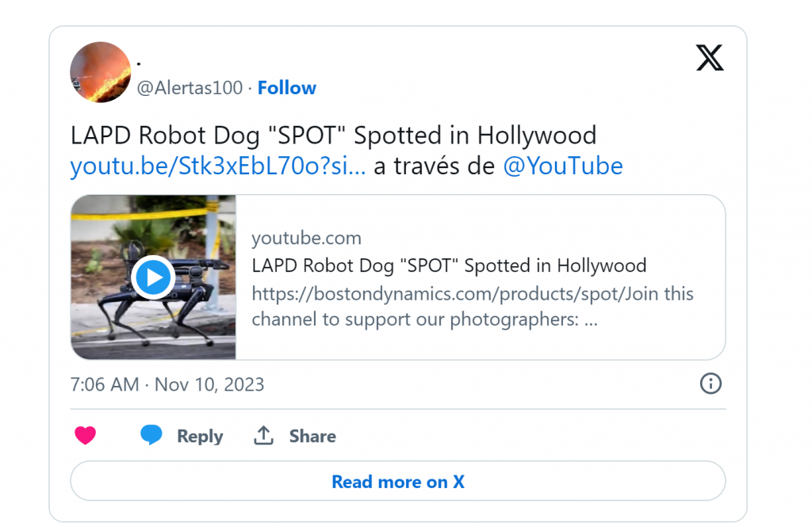The width and height of the screenshot is (812, 523).
Task: Click the share arrow icon
Action: [x=263, y=436]
